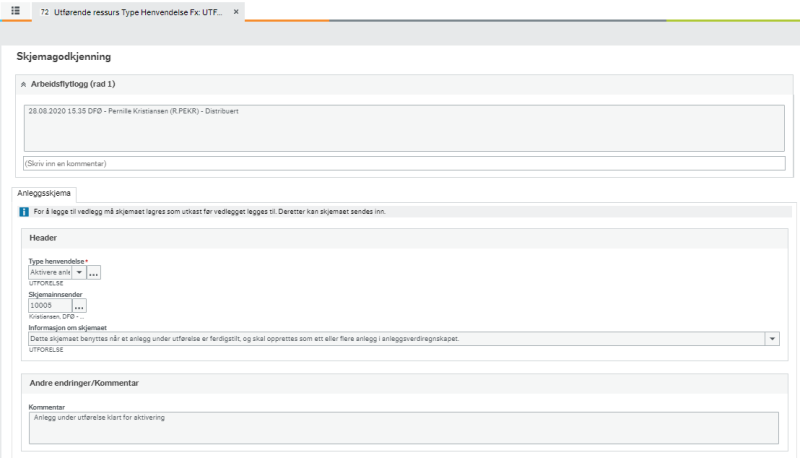Click the UTFORELSE text under Type henvendelse
The image size is (800, 458).
click(x=46, y=283)
